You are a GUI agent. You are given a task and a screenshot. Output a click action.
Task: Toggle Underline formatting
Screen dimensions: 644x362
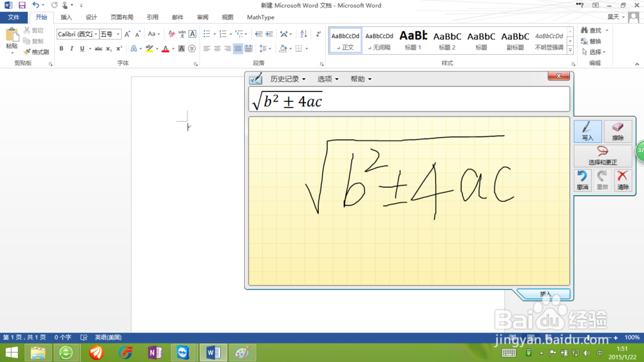[82, 48]
